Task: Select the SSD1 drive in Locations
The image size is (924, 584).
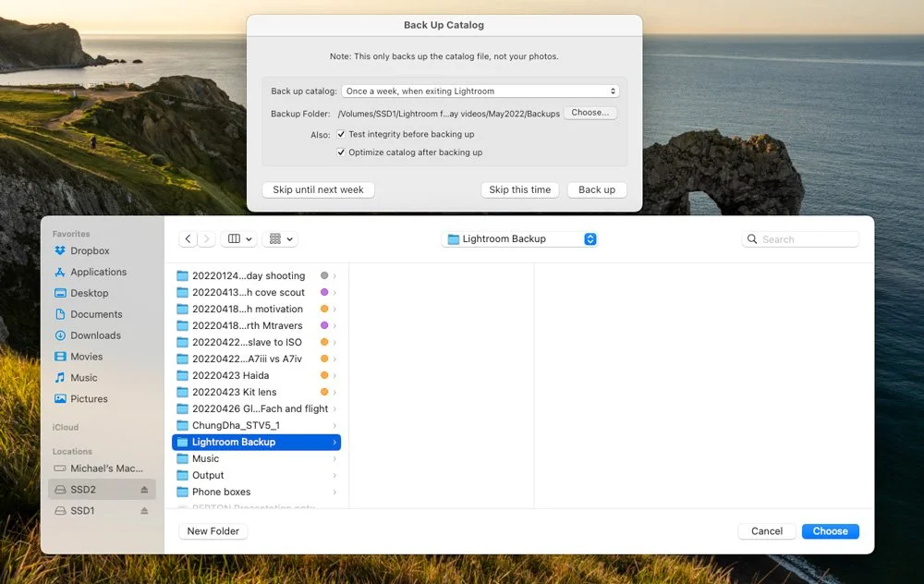Action: (x=102, y=511)
